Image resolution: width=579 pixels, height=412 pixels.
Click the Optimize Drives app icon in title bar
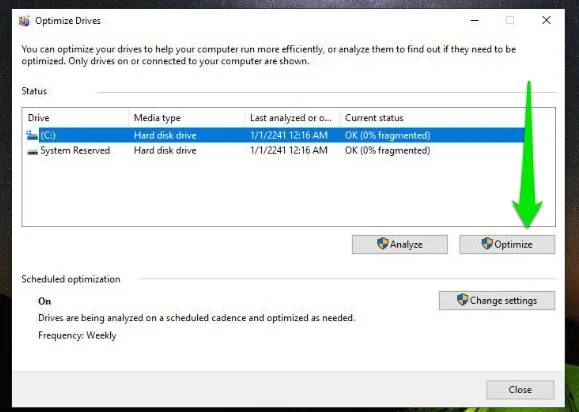[x=24, y=21]
